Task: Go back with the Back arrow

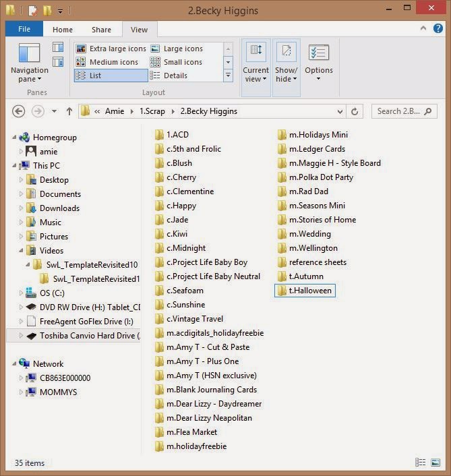Action: (18, 111)
